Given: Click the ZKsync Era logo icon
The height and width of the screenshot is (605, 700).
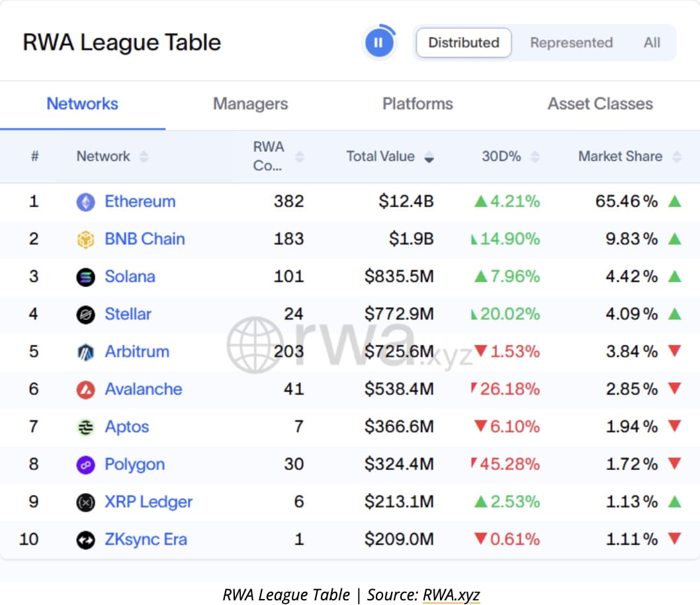Looking at the screenshot, I should tap(85, 540).
